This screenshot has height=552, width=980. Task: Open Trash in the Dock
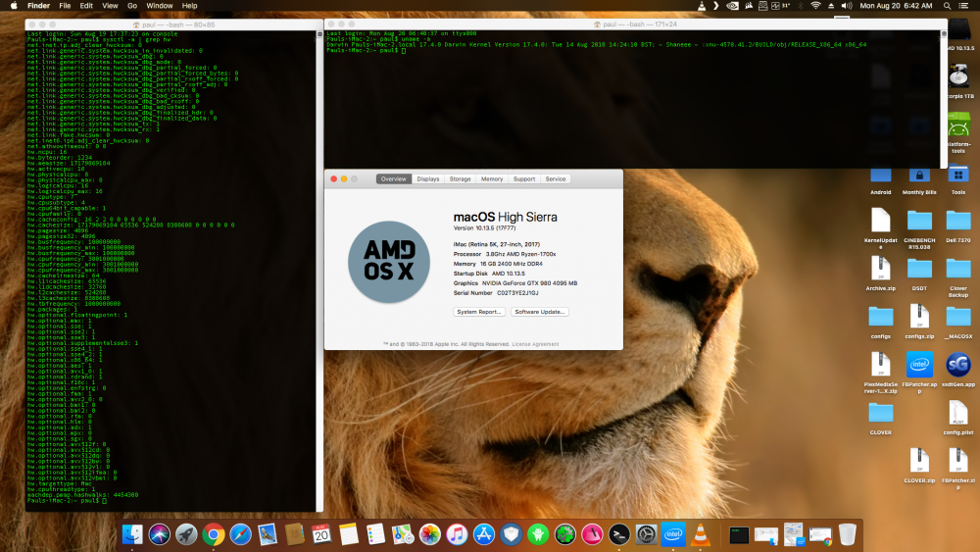pos(848,534)
